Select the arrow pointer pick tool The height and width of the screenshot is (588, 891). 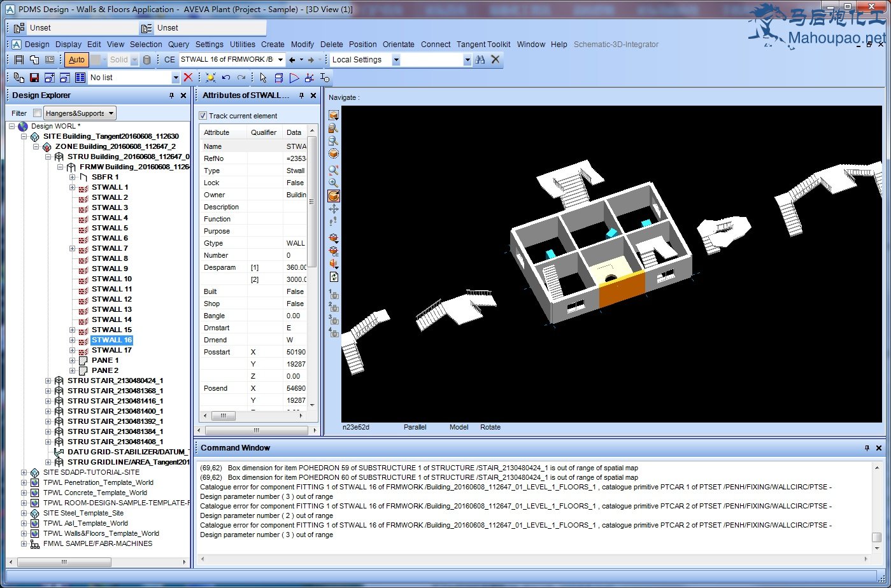coord(263,78)
